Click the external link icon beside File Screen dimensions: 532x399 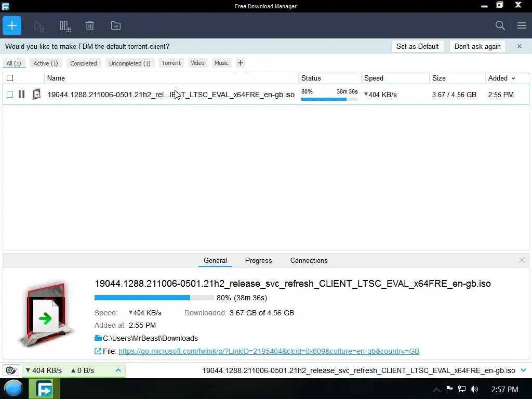[x=98, y=351]
